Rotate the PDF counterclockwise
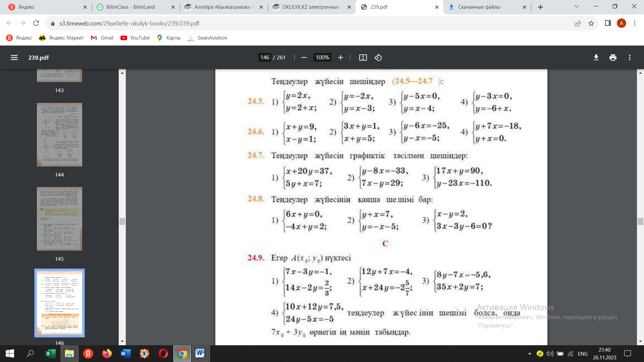This screenshot has width=644, height=362. 378,58
